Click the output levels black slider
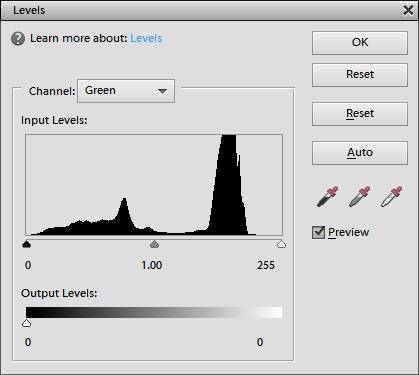Viewport: 419px width, 375px height. [26, 323]
